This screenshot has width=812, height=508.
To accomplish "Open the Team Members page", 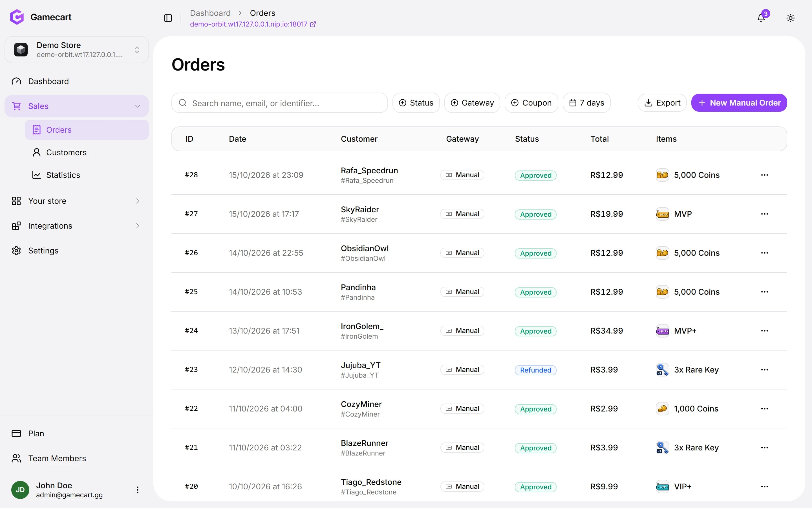I will (76, 458).
